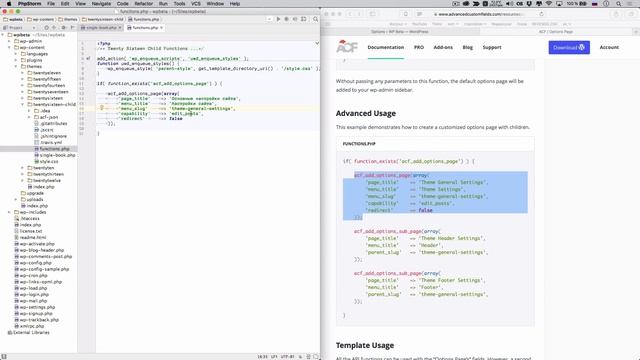
Task: Expand the languages folder
Action: click(16, 54)
